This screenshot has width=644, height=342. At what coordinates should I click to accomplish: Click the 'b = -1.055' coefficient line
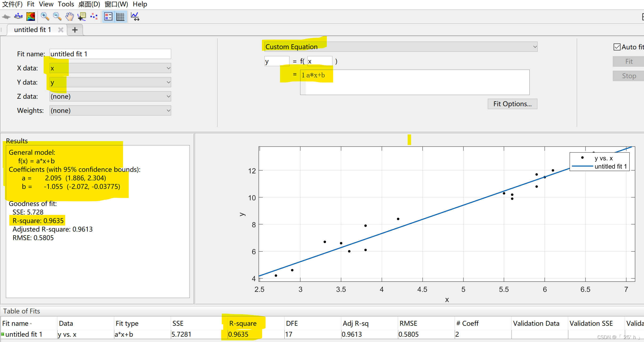[x=71, y=186]
